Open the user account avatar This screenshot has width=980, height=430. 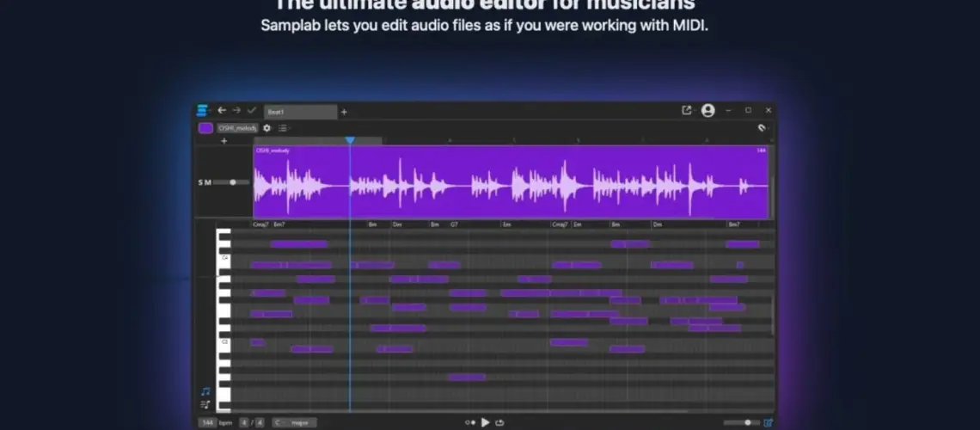(707, 111)
